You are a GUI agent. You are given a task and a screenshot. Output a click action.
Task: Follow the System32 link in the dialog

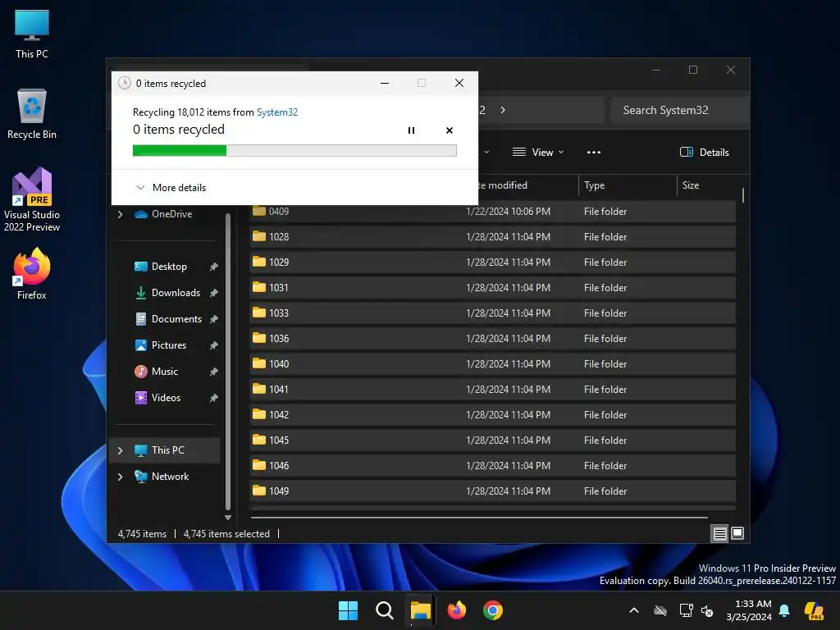point(277,112)
